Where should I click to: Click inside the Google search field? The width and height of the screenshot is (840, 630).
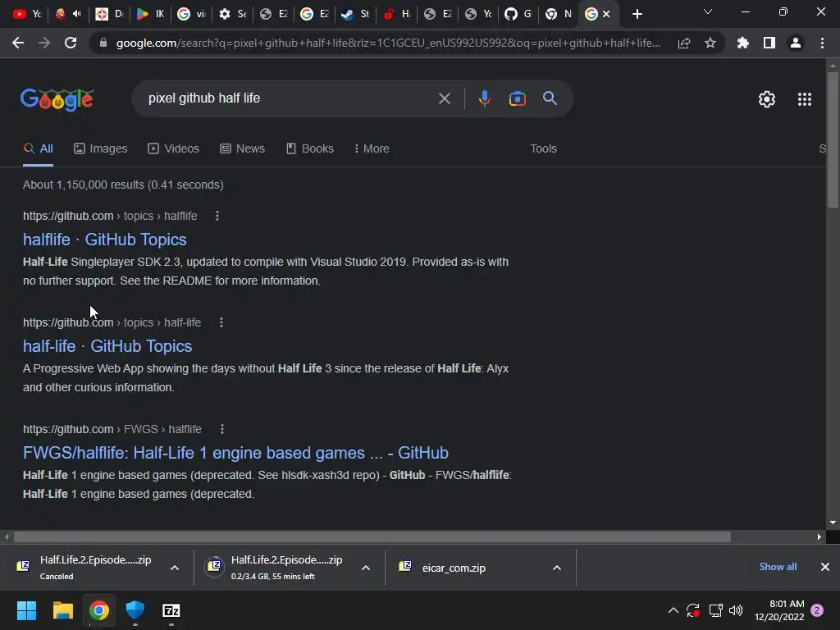[290, 98]
